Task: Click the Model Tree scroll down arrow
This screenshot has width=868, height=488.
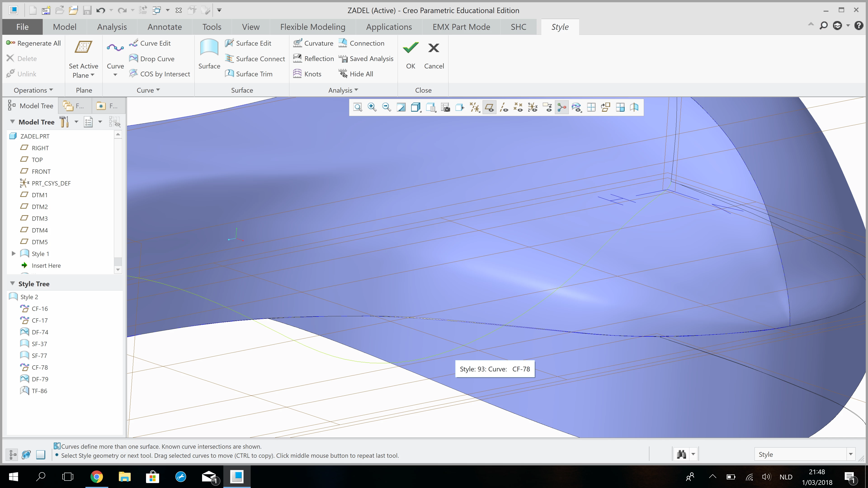Action: point(118,270)
